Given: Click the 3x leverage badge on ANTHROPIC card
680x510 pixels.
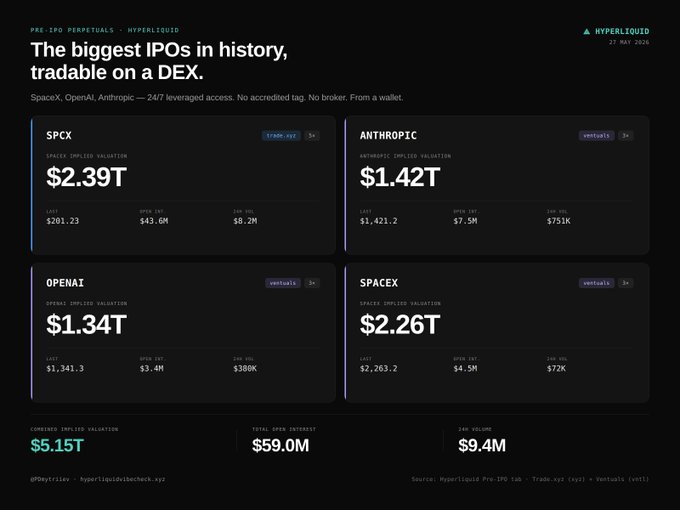Looking at the screenshot, I should click(625, 135).
